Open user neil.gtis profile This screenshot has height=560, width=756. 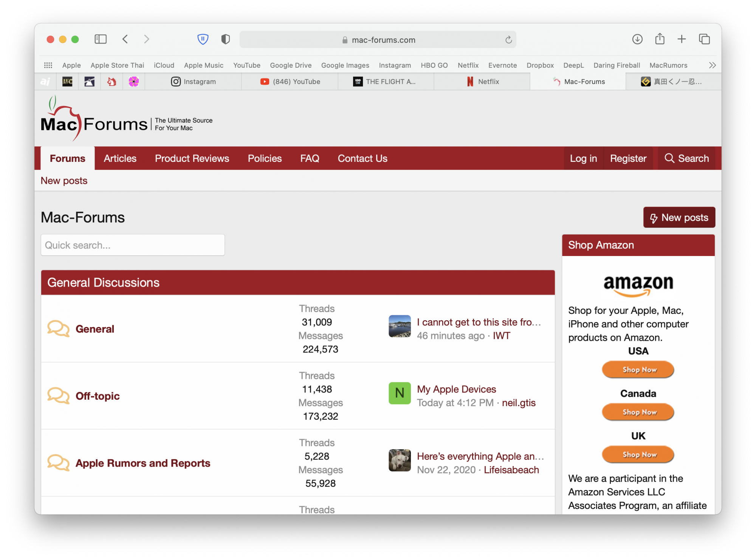pos(519,403)
